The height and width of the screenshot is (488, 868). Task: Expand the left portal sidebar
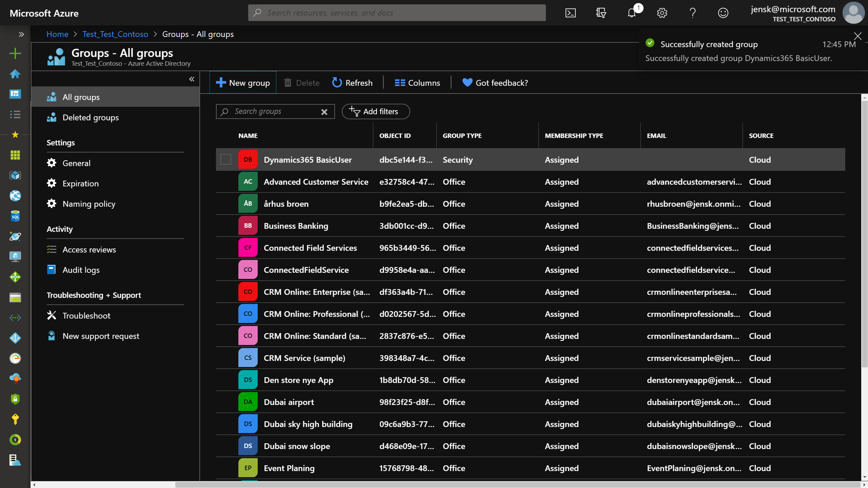click(21, 34)
